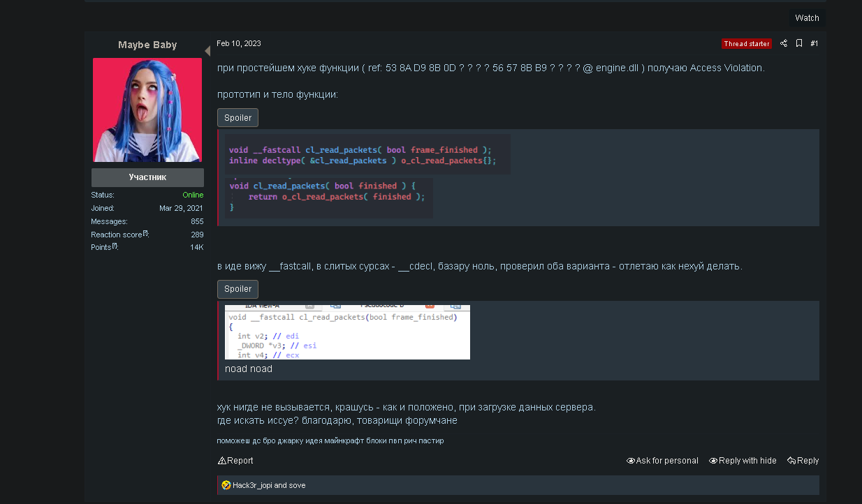This screenshot has height=504, width=862.
Task: Click the Reaction score help marker
Action: tap(146, 233)
